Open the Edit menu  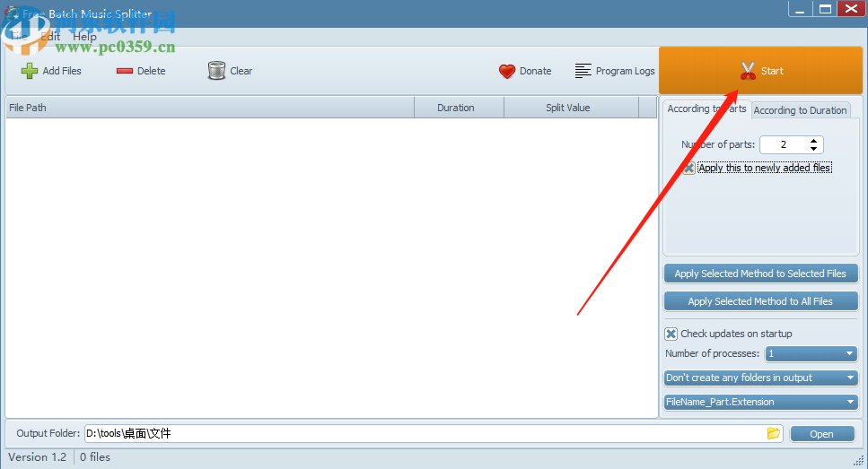pos(50,37)
